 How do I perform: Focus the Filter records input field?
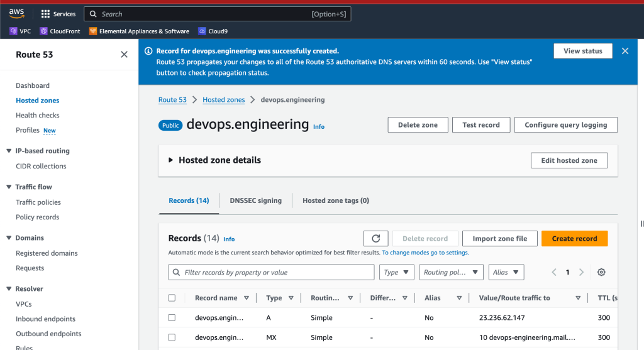point(271,272)
